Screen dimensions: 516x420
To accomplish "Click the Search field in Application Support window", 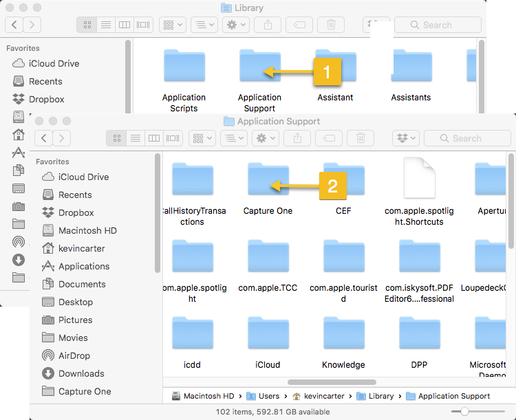I will coord(466,138).
